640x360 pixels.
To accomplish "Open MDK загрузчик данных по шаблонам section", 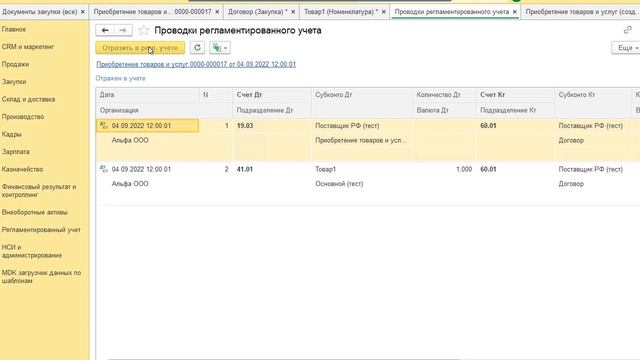I will 41,277.
